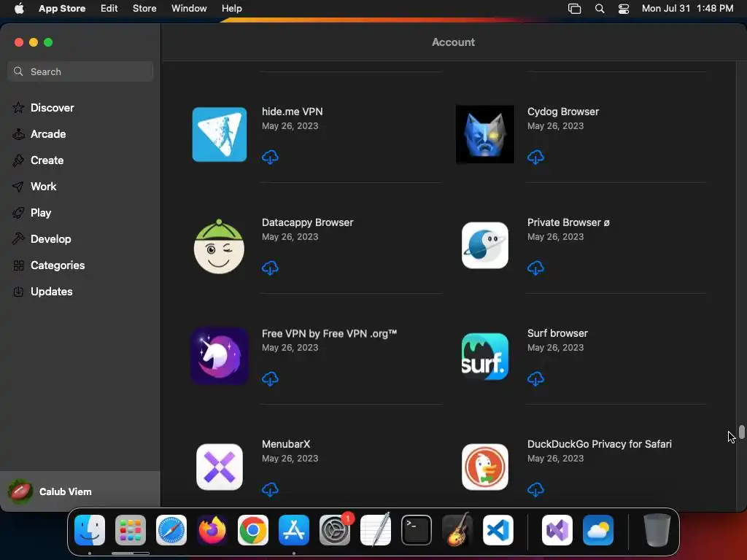Image resolution: width=747 pixels, height=560 pixels.
Task: Open Launchpad from the Dock
Action: (x=131, y=530)
